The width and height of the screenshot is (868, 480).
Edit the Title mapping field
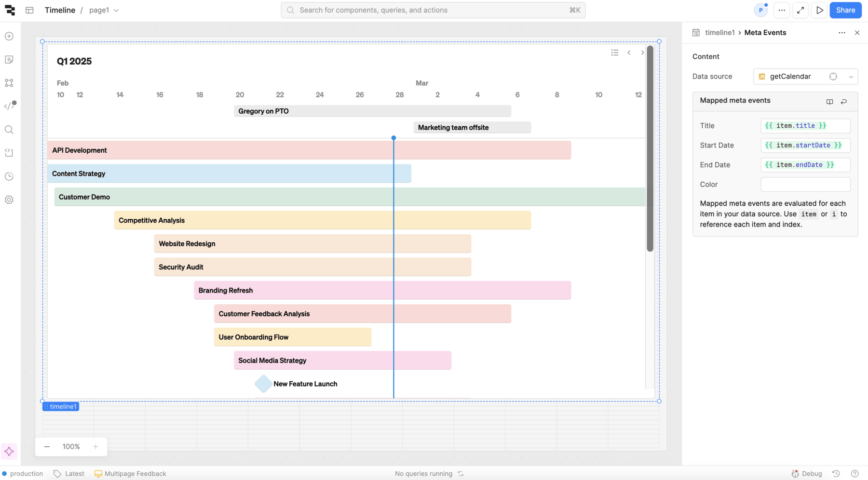tap(805, 126)
